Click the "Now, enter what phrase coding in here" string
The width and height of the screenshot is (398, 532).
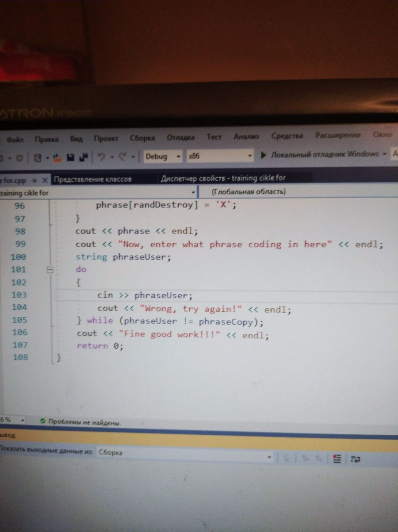click(225, 244)
